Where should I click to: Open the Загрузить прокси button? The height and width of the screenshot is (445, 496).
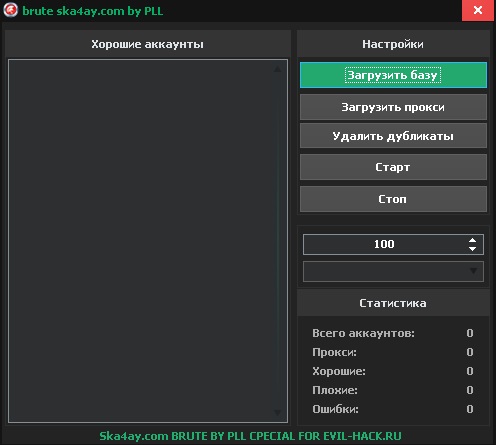[393, 107]
